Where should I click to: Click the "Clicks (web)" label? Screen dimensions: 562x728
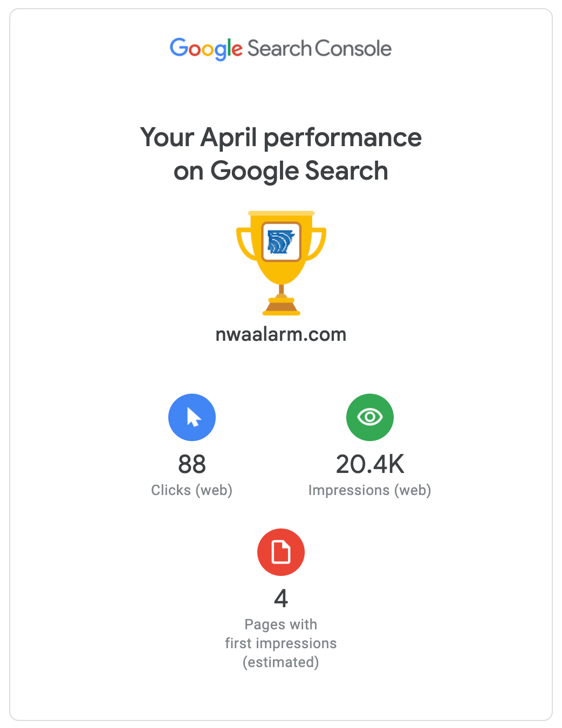[192, 490]
